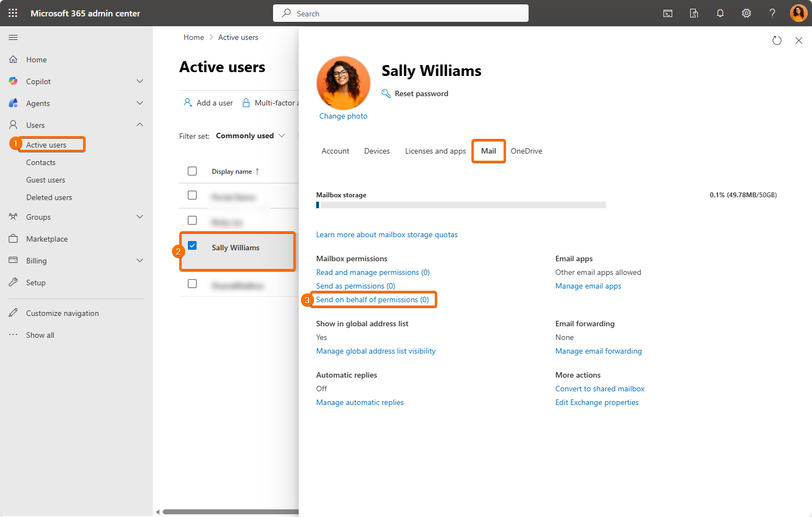
Task: Click the notifications bell icon
Action: point(720,13)
